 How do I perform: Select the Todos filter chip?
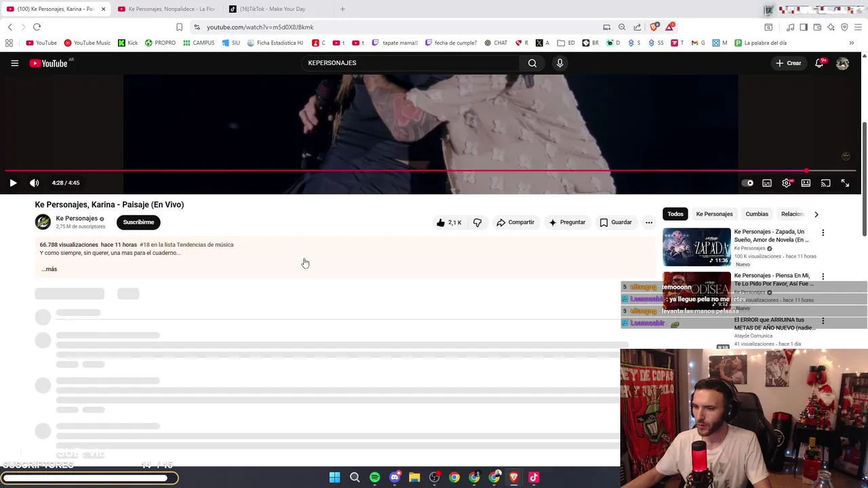pos(675,214)
